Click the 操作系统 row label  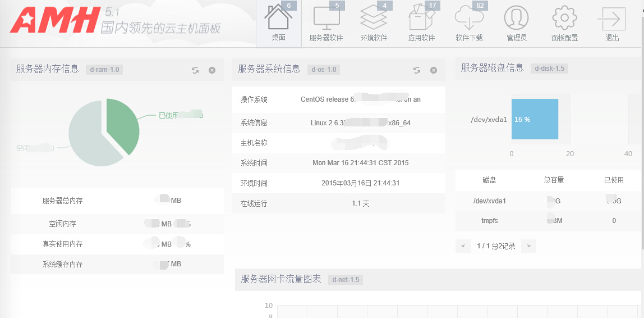pyautogui.click(x=254, y=99)
